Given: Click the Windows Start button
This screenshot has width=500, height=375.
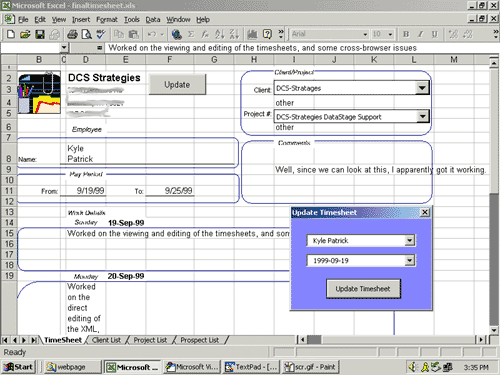Looking at the screenshot, I should pyautogui.click(x=19, y=367).
